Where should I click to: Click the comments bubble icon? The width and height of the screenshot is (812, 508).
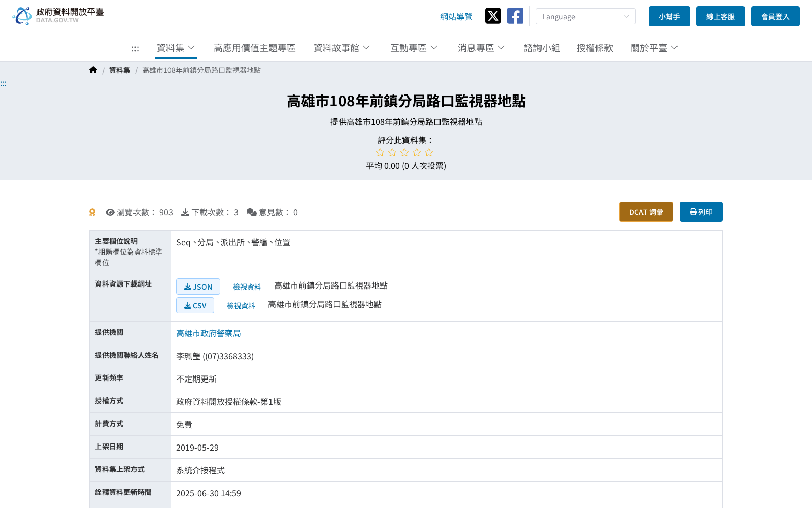[x=252, y=212]
